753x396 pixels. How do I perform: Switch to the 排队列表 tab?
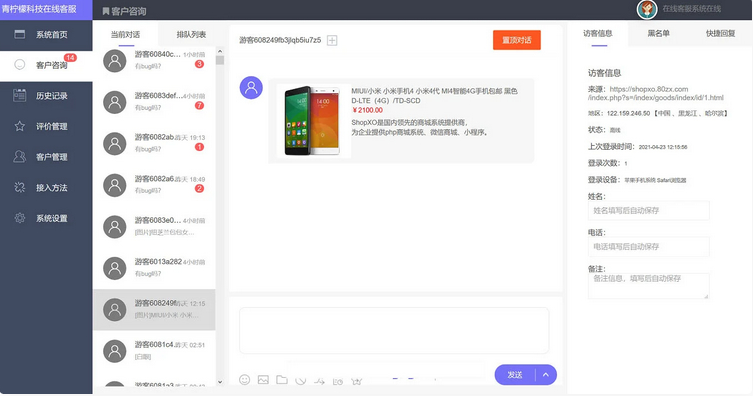point(191,35)
